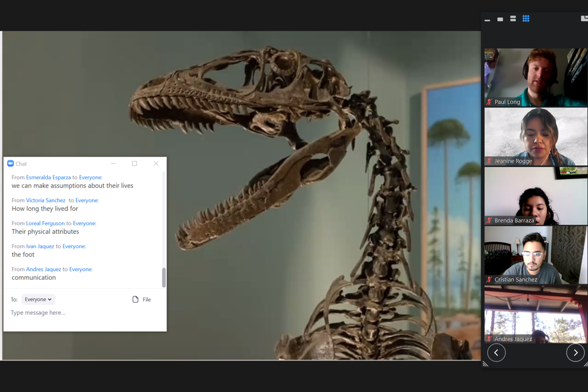
Task: Close the Chat window
Action: click(156, 164)
